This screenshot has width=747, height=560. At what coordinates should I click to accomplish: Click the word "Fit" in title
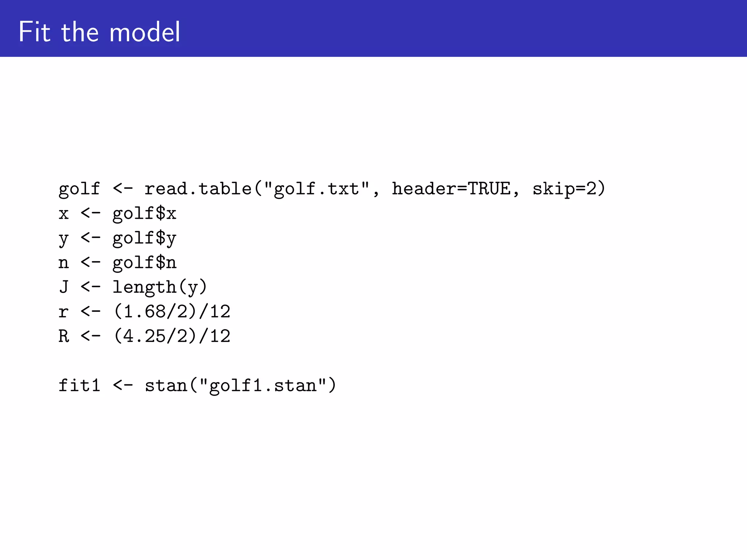34,32
